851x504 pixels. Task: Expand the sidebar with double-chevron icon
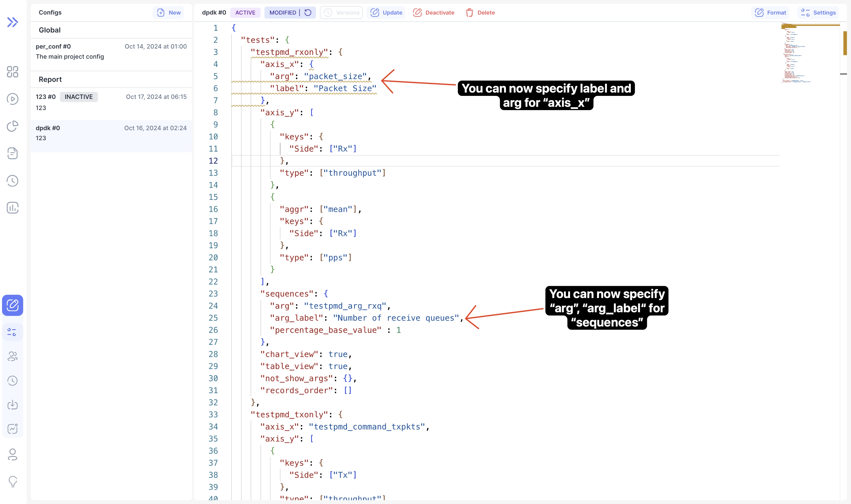(12, 22)
